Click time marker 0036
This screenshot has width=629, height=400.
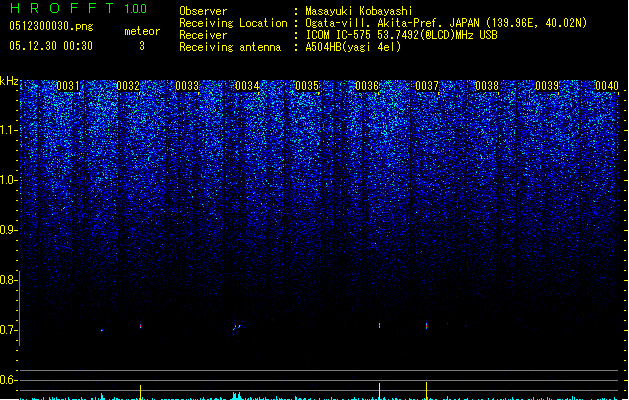click(x=367, y=86)
